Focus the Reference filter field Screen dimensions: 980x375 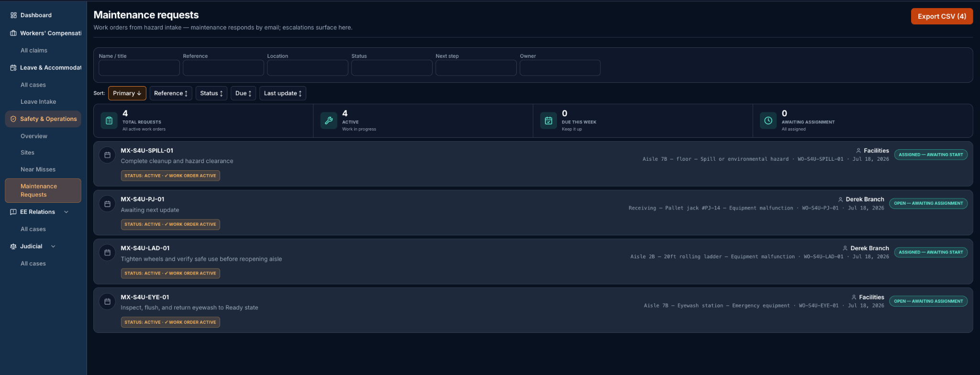(223, 68)
